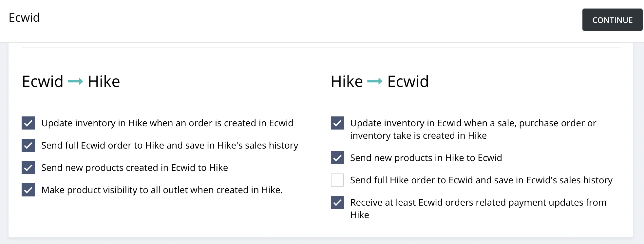Click the Hike to Ecwid section heading
The width and height of the screenshot is (644, 244).
pos(380,81)
